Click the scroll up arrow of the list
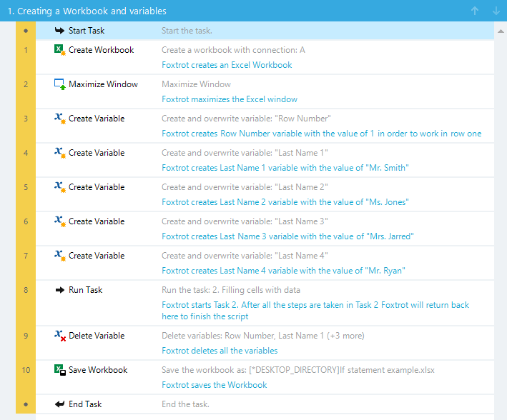 click(501, 31)
